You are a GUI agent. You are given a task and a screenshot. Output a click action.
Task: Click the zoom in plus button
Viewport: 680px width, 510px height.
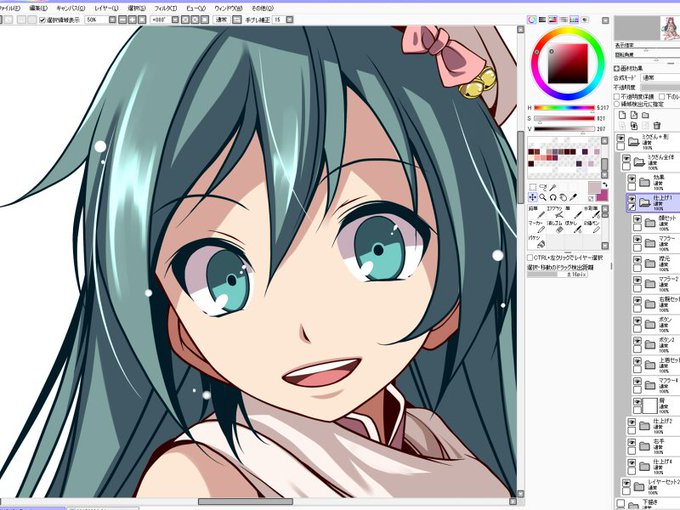pyautogui.click(x=132, y=20)
